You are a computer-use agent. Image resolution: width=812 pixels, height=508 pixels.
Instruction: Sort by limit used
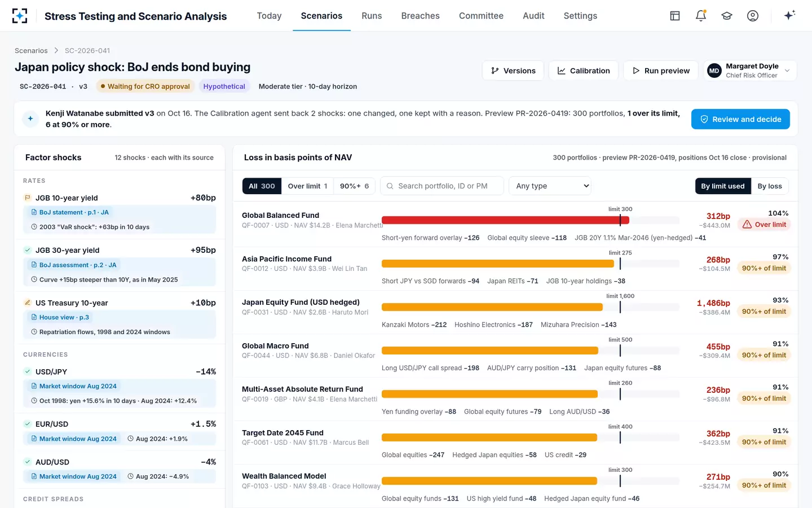point(723,186)
